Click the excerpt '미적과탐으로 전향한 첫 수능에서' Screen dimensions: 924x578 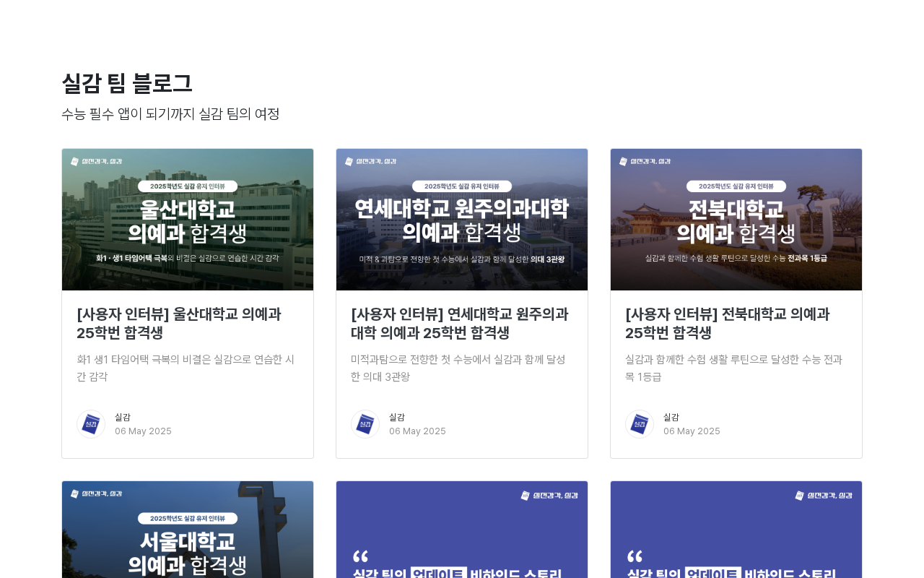coord(458,368)
